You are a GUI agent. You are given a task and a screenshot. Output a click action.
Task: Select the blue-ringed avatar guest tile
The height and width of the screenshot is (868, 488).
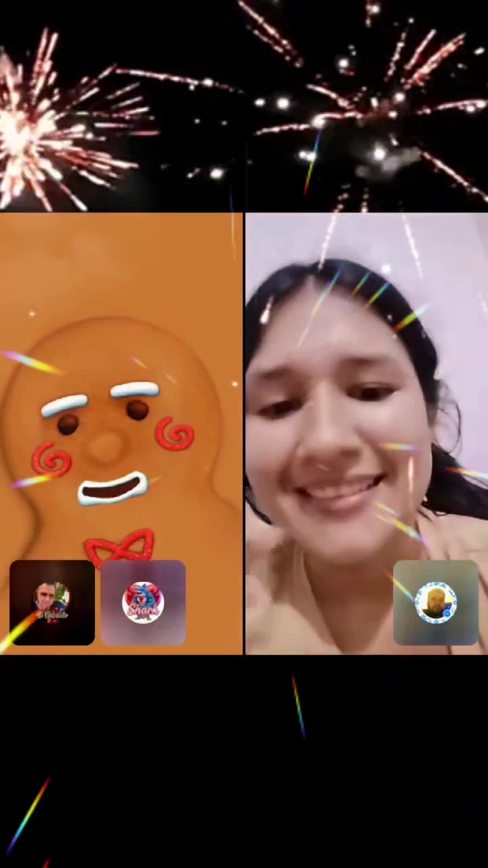coord(436,603)
